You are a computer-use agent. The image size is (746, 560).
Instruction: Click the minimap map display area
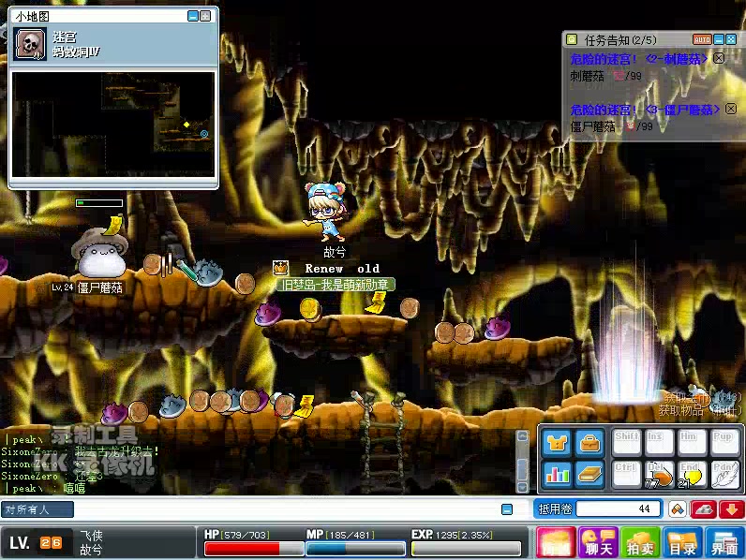click(x=113, y=124)
